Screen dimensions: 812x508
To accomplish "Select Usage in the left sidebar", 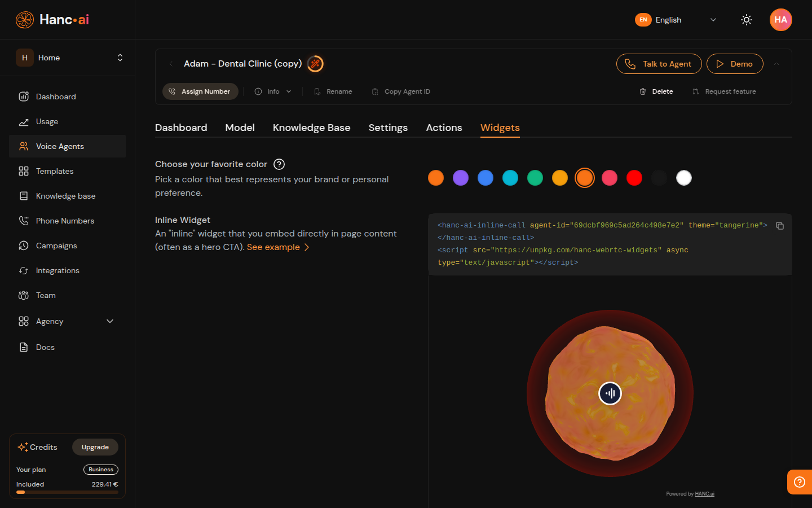I will (x=47, y=121).
